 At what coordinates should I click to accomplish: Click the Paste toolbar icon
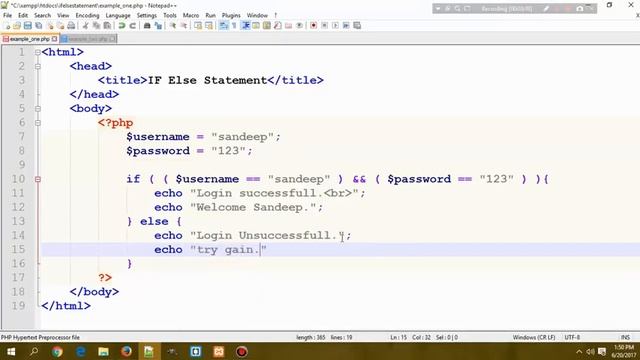tap(107, 26)
